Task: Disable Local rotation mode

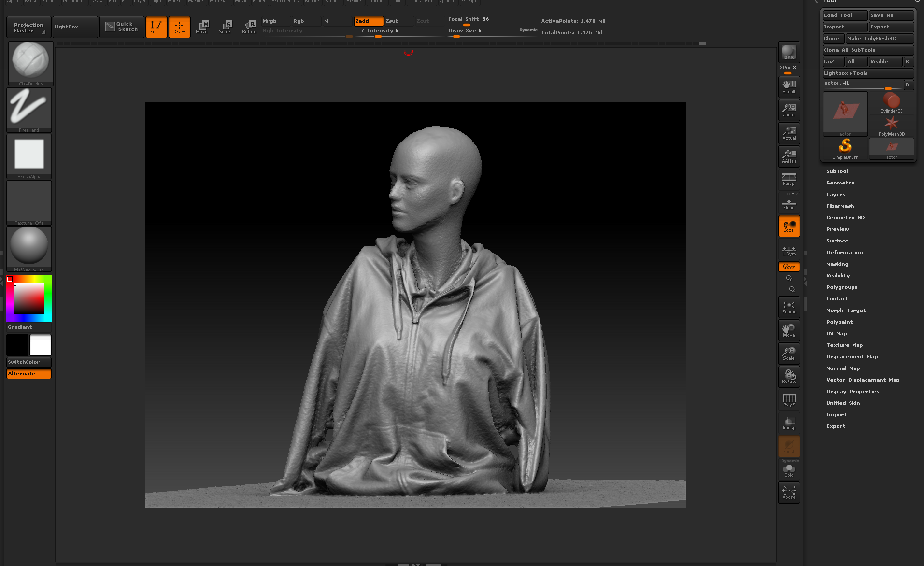Action: point(789,226)
